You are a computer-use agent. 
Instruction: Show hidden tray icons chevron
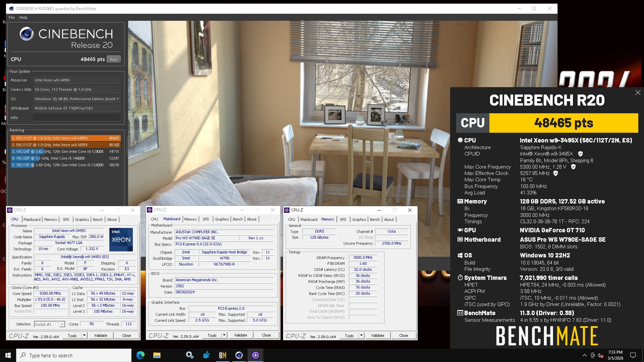pos(584,355)
